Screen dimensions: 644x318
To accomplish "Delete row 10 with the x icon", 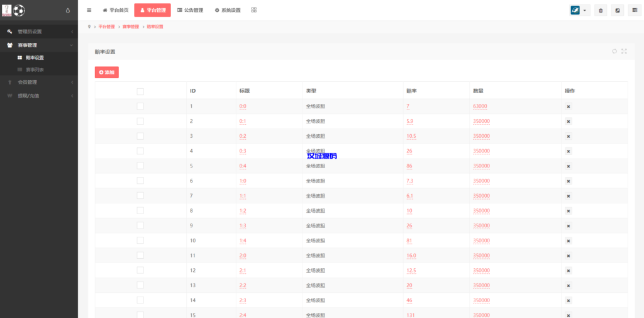I will tap(569, 241).
